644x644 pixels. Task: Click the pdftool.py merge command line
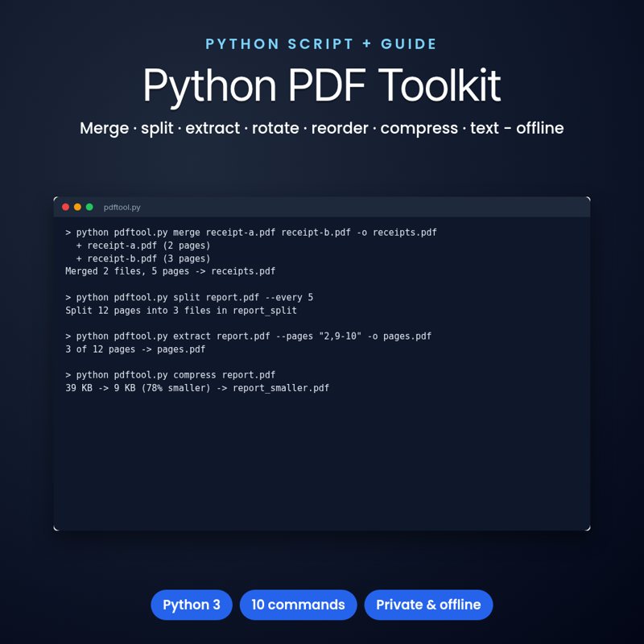[251, 233]
